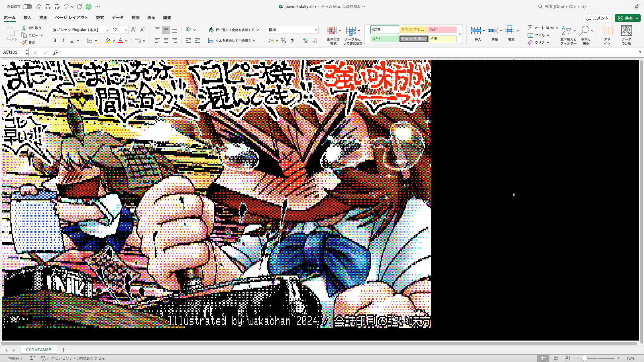
Task: Align text to the left
Action: (157, 41)
